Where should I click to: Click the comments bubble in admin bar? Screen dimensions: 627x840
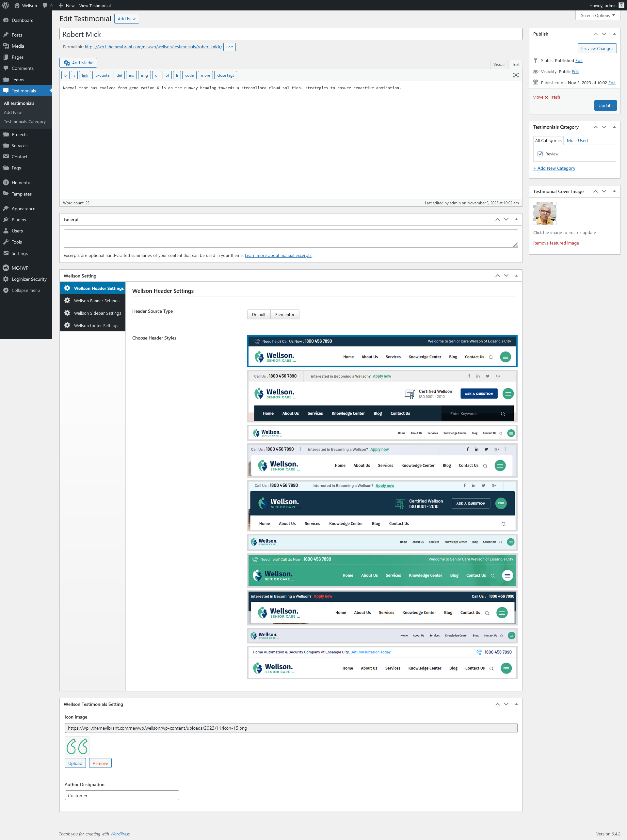pyautogui.click(x=45, y=5)
